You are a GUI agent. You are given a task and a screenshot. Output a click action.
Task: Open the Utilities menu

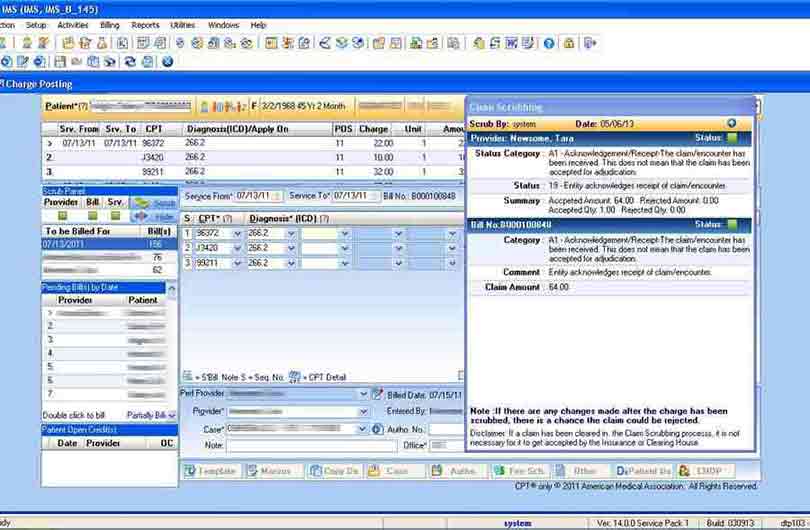[183, 25]
